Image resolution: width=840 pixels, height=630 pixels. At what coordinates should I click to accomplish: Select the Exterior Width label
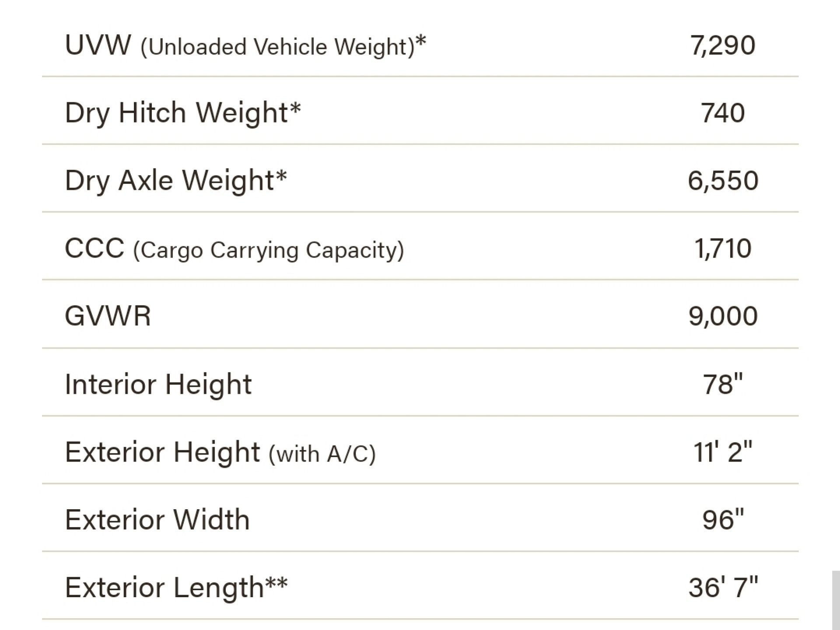[157, 520]
